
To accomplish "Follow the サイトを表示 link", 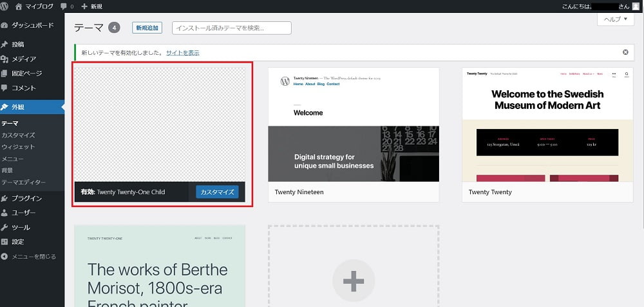I will (x=182, y=52).
